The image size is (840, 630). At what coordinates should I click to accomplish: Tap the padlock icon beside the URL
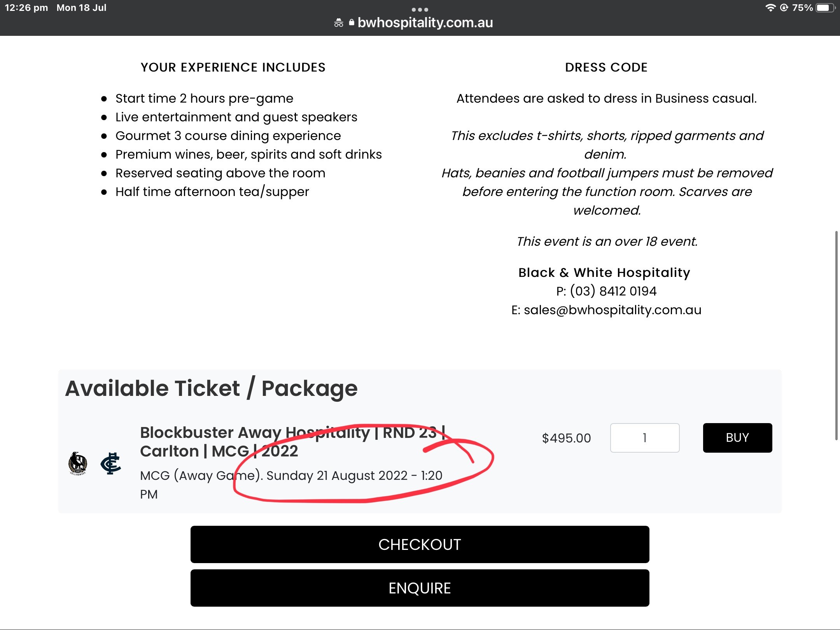tap(352, 23)
